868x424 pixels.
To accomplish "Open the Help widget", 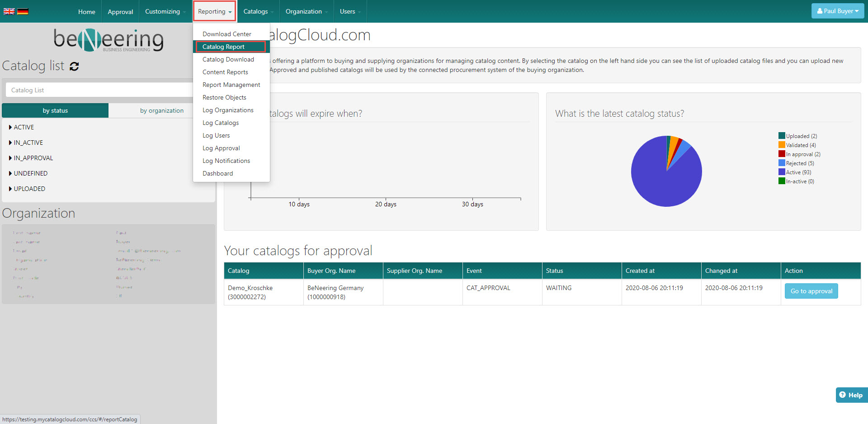I will pyautogui.click(x=851, y=395).
